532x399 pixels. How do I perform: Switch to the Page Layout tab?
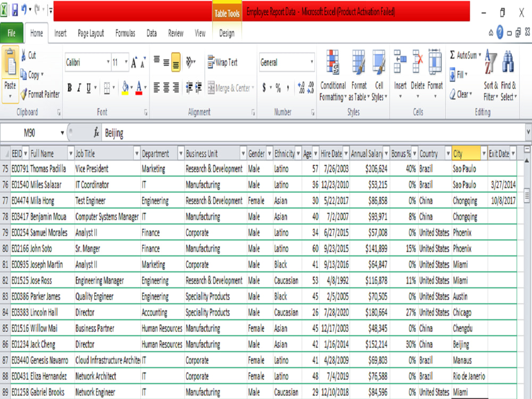coord(91,33)
